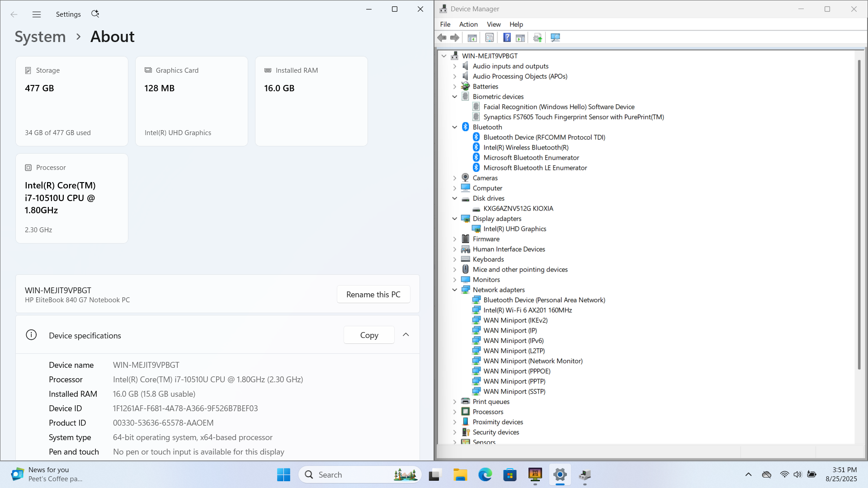Viewport: 868px width, 488px height.
Task: Click the Task View icon on the taskbar
Action: [x=434, y=475]
